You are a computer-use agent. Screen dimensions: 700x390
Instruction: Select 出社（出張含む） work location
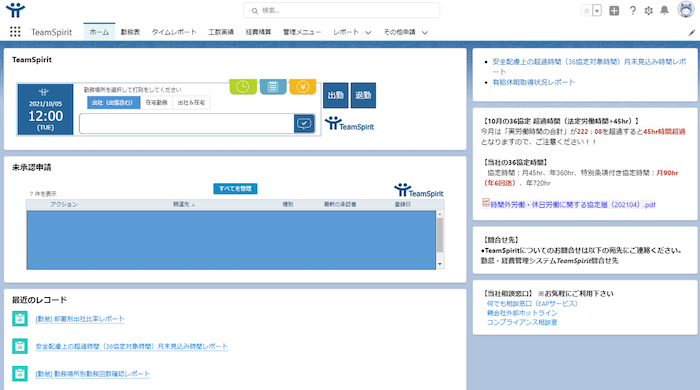click(113, 103)
